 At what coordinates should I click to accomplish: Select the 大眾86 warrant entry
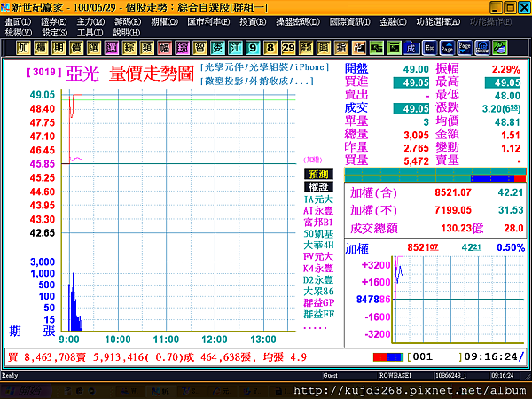[x=318, y=291]
